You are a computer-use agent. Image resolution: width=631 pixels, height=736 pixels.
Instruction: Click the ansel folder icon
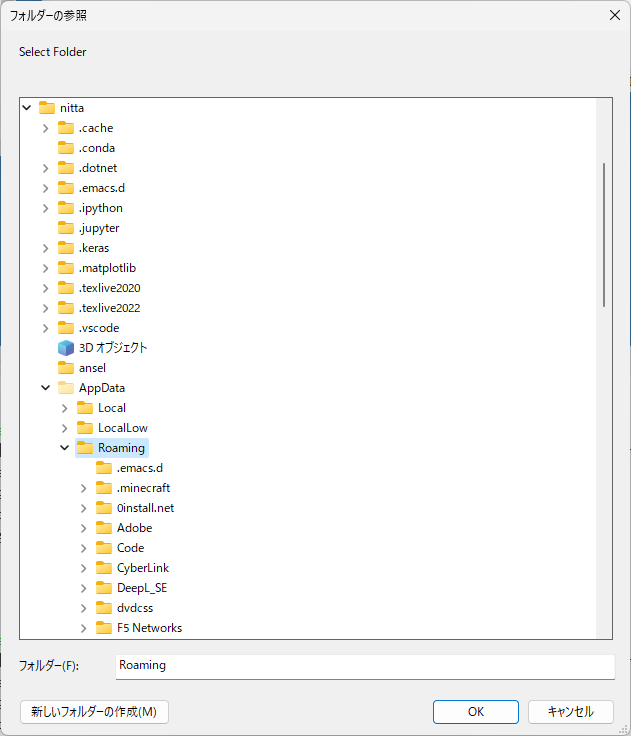66,368
